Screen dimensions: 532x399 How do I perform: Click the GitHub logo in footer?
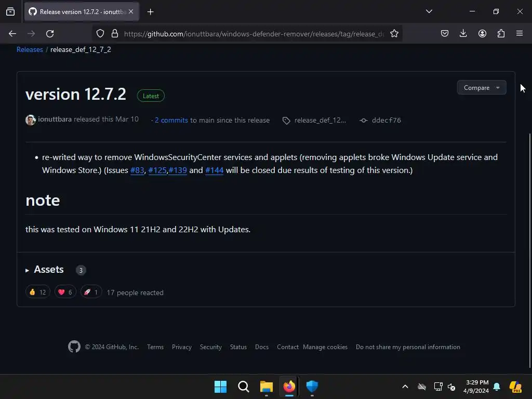click(x=74, y=347)
